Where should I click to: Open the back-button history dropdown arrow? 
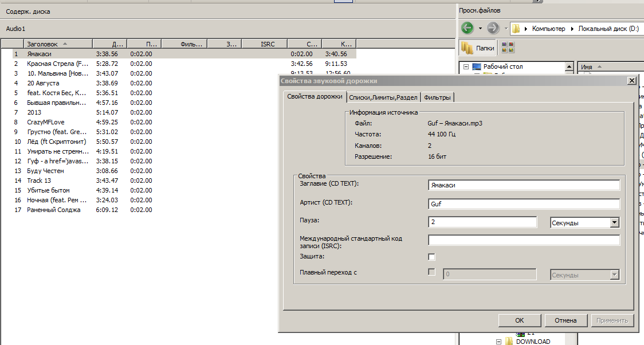click(480, 29)
